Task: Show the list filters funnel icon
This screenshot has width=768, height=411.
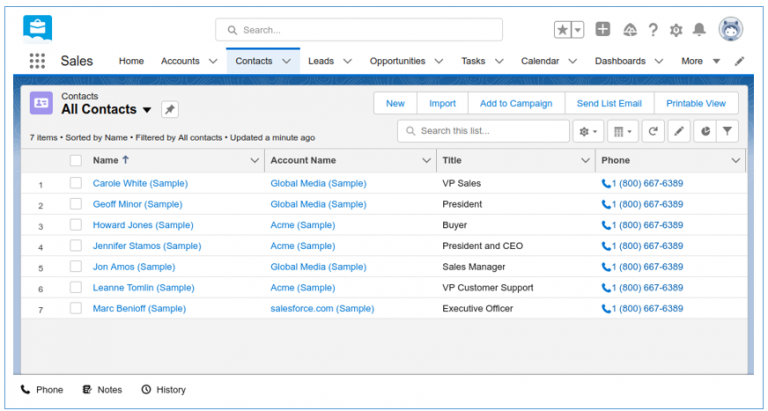Action: (x=728, y=131)
